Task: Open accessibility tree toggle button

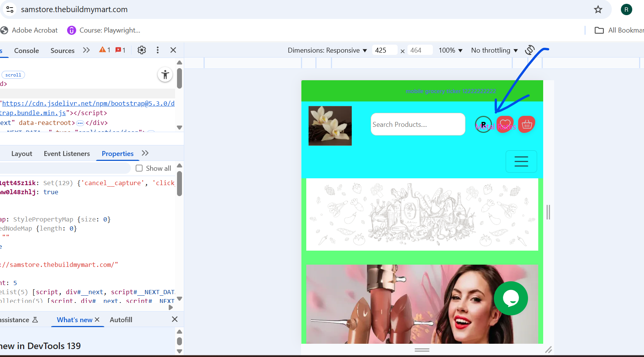Action: [165, 75]
